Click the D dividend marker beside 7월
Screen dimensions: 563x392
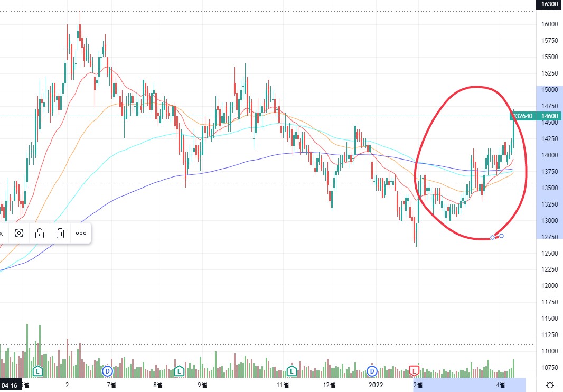107,371
